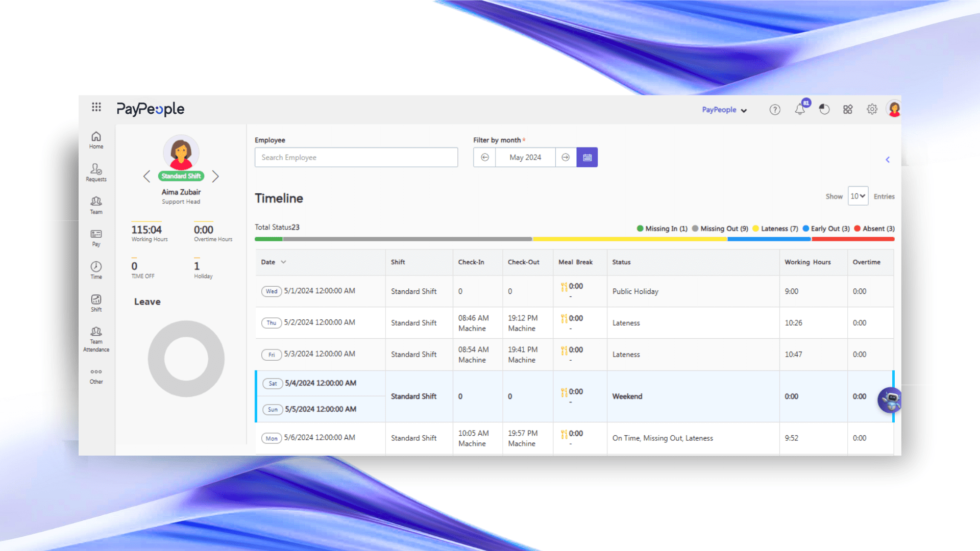Go to next month arrow
Screen dimensions: 980x551
(566, 158)
